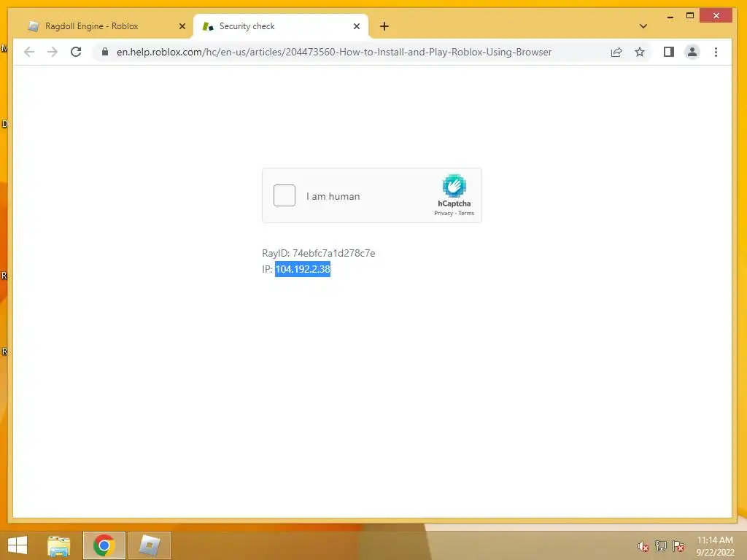Click the network tray icon
This screenshot has width=747, height=560.
[661, 546]
